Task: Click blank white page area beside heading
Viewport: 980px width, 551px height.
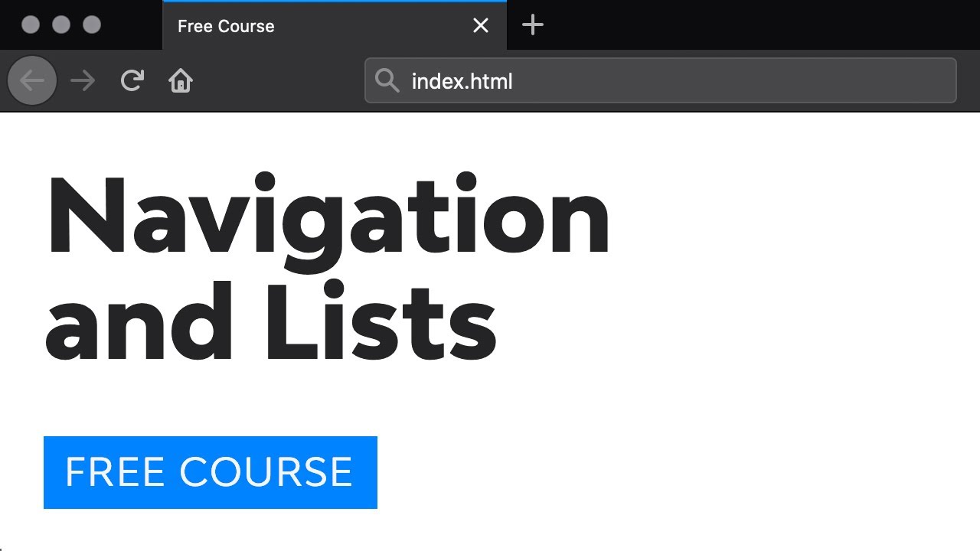Action: point(796,268)
